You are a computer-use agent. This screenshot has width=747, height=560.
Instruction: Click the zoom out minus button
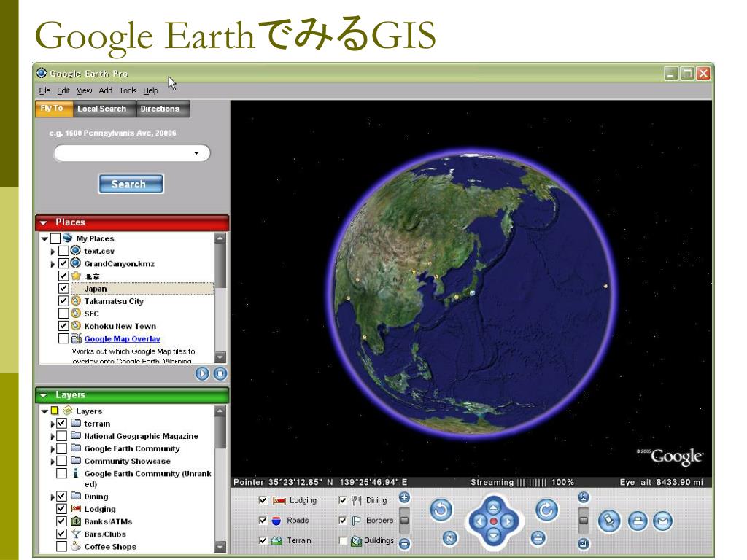click(404, 543)
